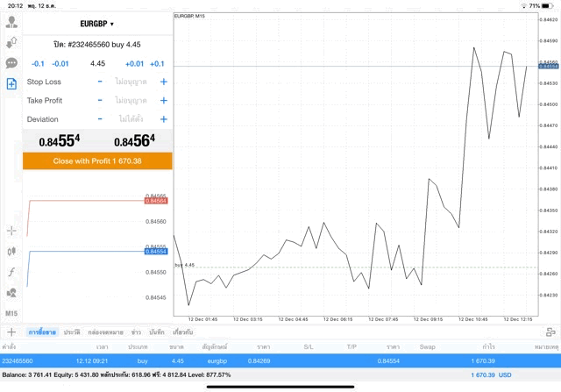561x392 pixels.
Task: Tap the plus icon beside bottom tabs
Action: [x=11, y=332]
